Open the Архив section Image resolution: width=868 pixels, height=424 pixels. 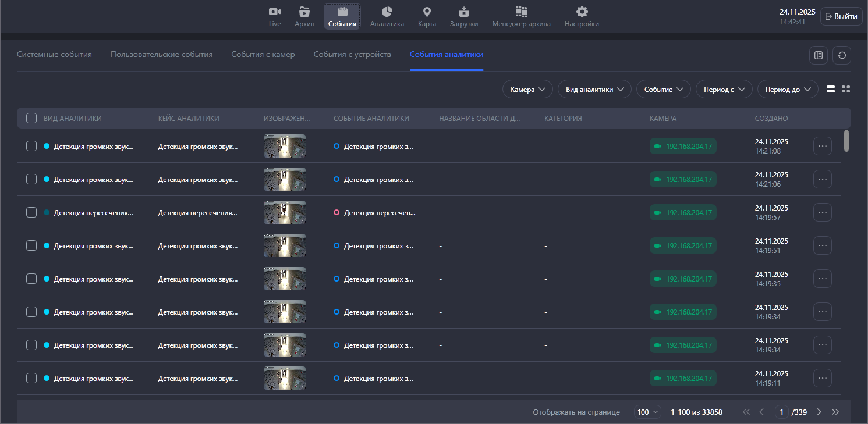click(304, 16)
